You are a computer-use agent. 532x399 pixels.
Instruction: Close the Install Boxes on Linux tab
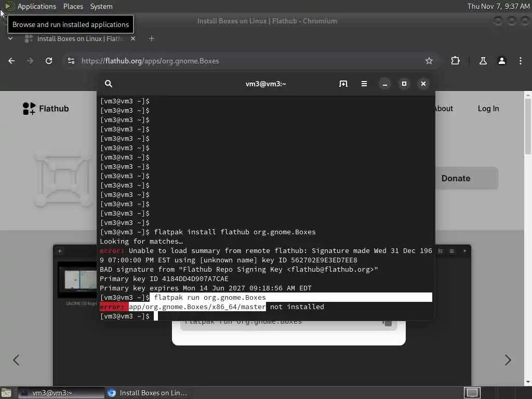point(133,38)
